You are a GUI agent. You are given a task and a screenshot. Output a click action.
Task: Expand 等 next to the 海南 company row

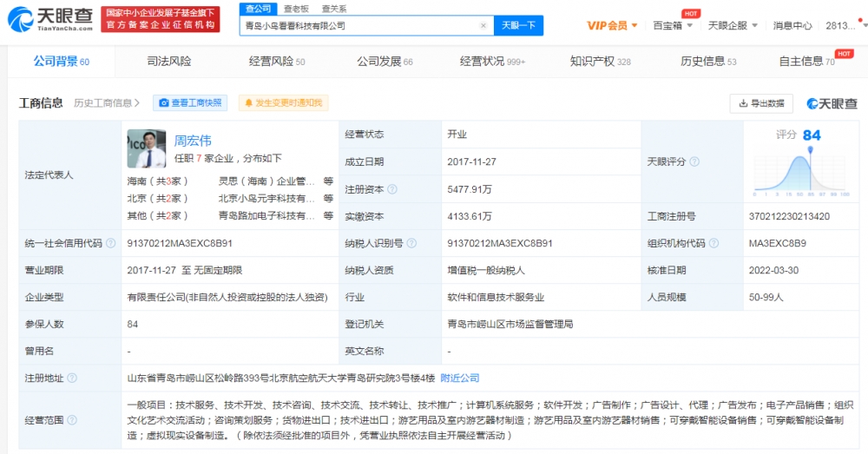click(x=328, y=181)
